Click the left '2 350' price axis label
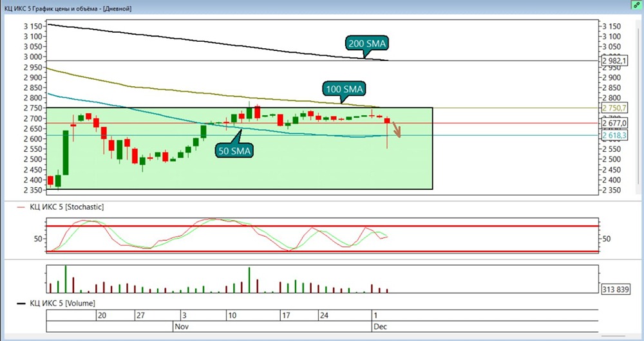The width and height of the screenshot is (644, 341). [x=32, y=190]
